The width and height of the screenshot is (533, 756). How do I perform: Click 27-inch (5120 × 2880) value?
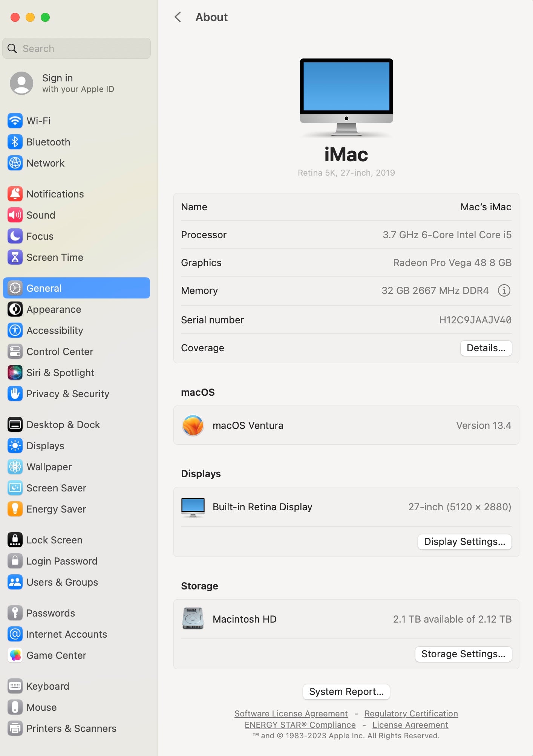point(460,507)
